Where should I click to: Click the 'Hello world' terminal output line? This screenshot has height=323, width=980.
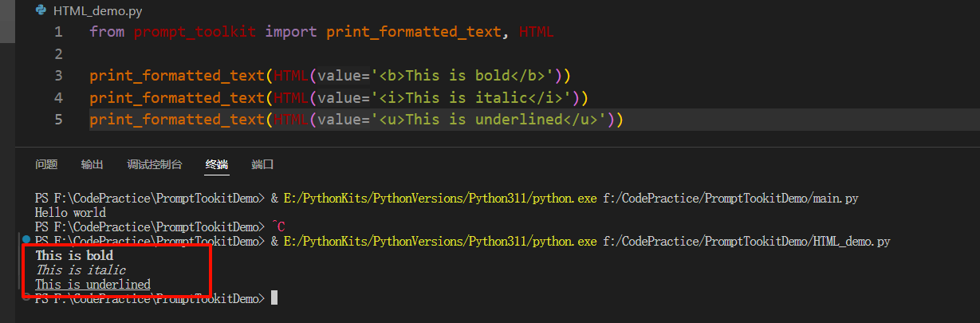[70, 213]
